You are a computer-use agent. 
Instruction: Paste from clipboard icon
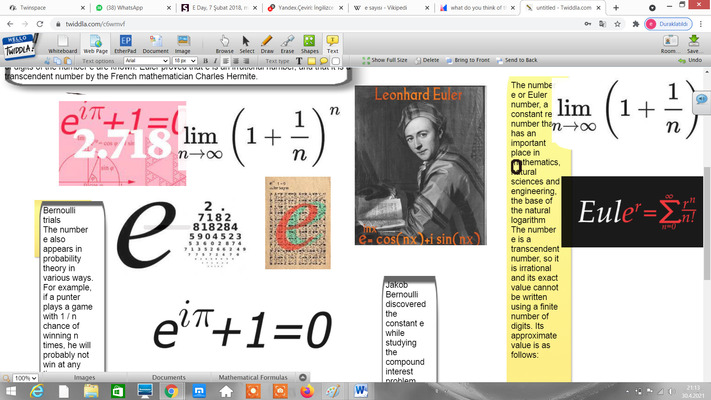[68, 61]
